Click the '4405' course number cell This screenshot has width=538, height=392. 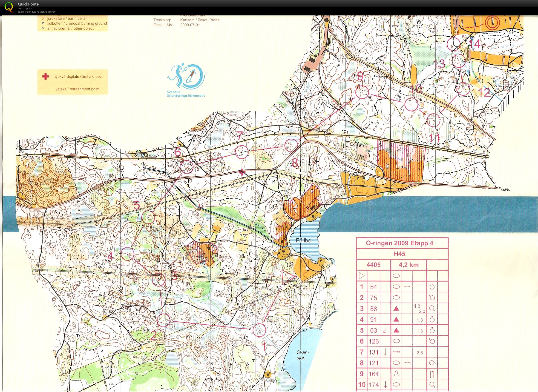click(x=374, y=265)
